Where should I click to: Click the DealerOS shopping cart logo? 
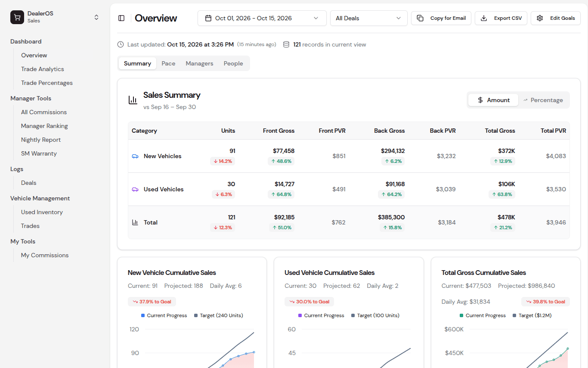pos(17,17)
